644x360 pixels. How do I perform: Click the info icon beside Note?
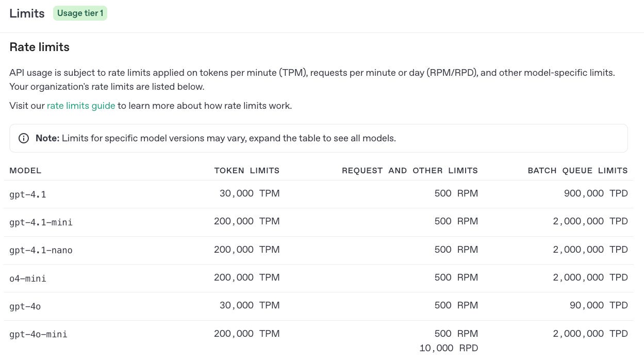[24, 138]
